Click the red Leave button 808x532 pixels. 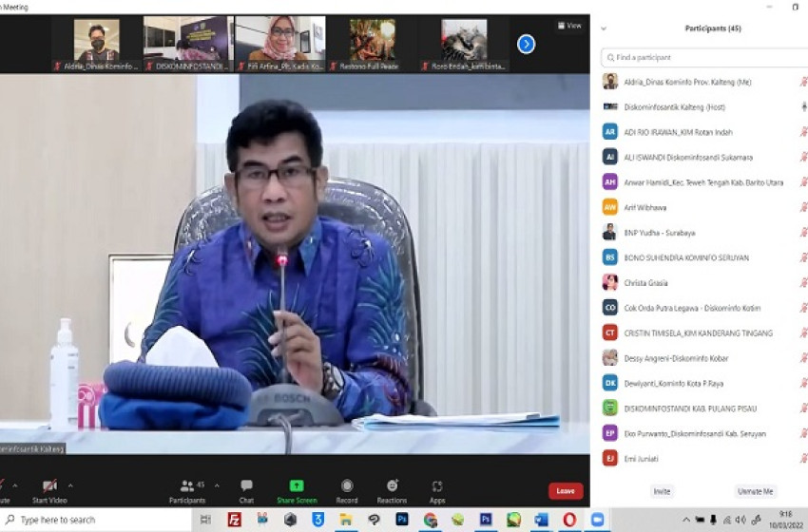pos(566,491)
